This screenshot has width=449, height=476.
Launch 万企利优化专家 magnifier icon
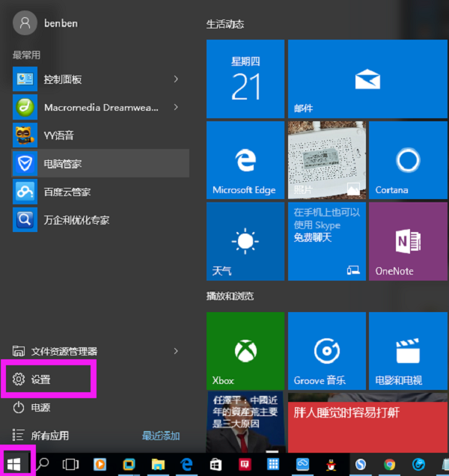tap(25, 219)
